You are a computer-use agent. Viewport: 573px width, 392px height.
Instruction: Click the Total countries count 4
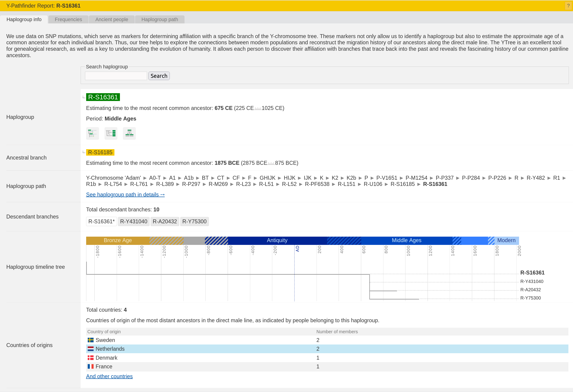(125, 310)
